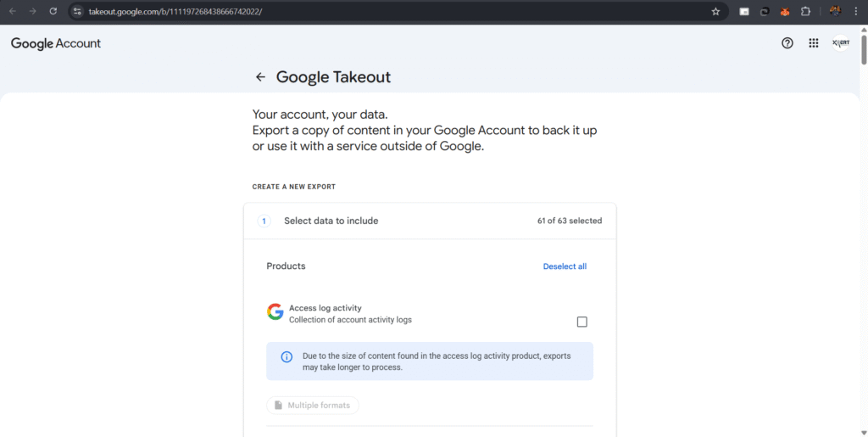Viewport: 868px width, 437px height.
Task: Reload the page with the refresh icon
Action: pyautogui.click(x=53, y=12)
